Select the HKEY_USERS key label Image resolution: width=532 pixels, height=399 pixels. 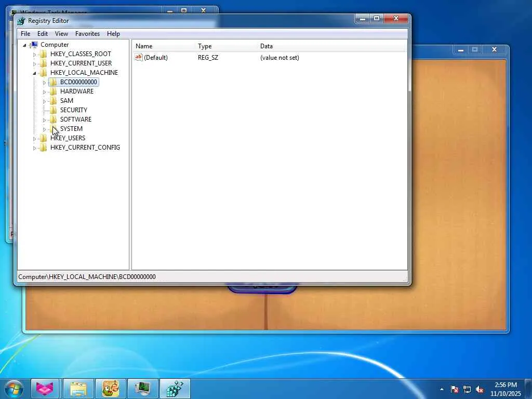click(x=68, y=138)
